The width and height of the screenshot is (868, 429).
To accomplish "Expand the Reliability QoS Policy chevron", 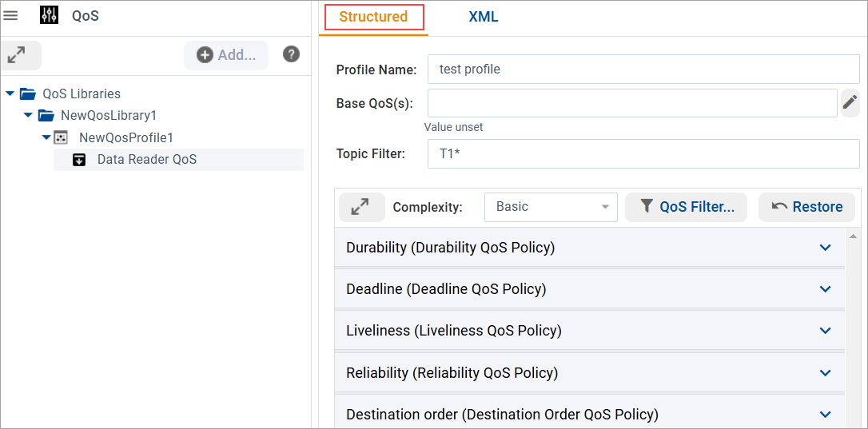I will [x=825, y=372].
